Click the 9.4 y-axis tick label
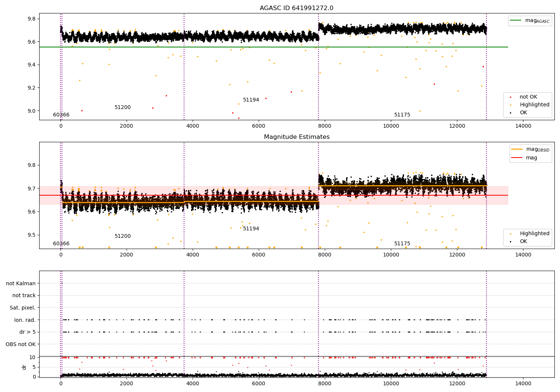Screen dimensions: 560x392 (32, 65)
